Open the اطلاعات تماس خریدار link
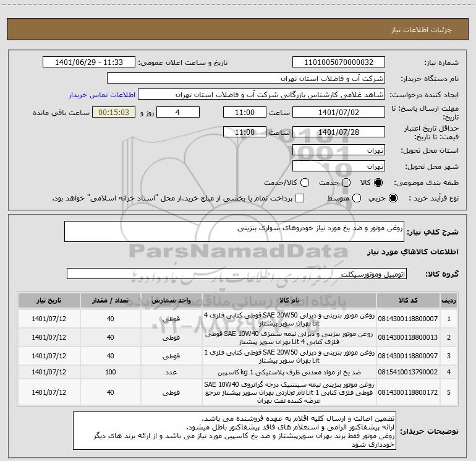 tap(102, 95)
